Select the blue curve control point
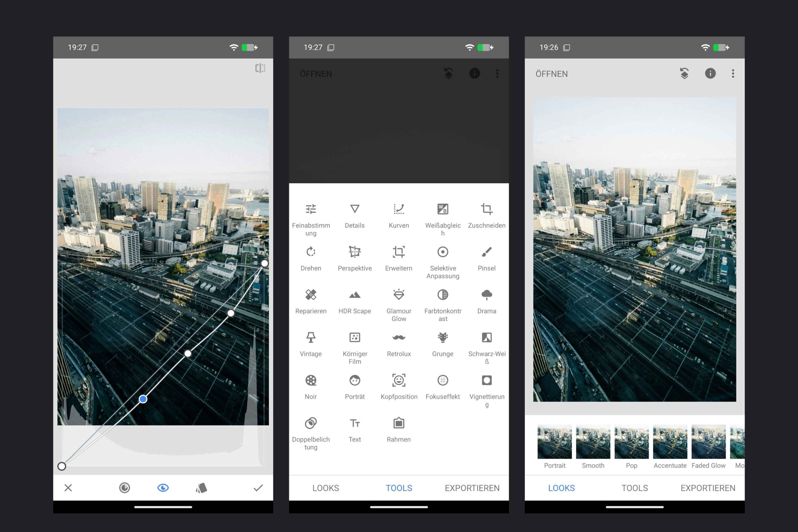This screenshot has width=798, height=532. point(143,399)
